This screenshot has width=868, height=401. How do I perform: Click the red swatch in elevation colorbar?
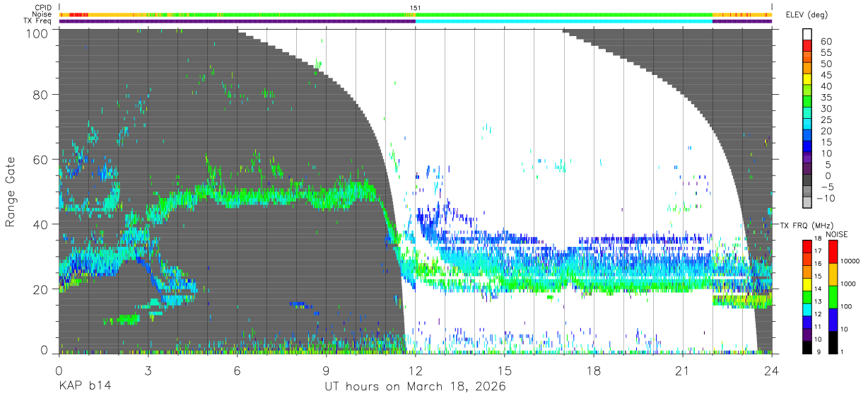click(807, 47)
